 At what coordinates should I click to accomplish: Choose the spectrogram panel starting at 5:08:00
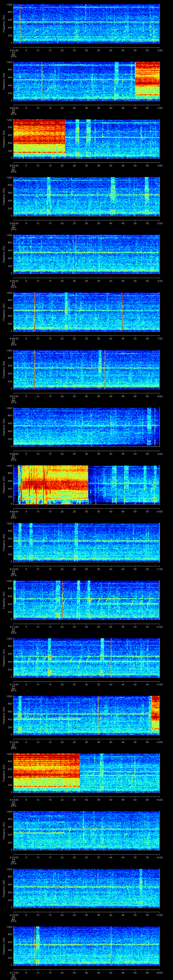tap(86, 427)
